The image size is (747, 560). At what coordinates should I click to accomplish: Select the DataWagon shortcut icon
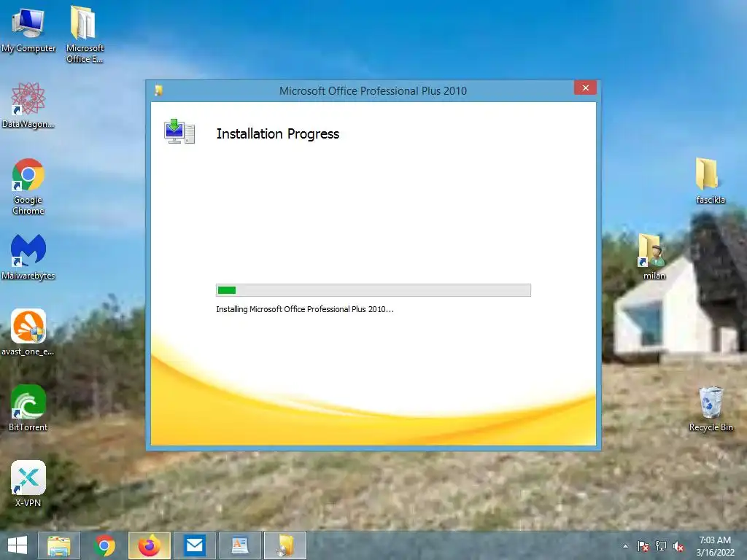click(x=28, y=105)
